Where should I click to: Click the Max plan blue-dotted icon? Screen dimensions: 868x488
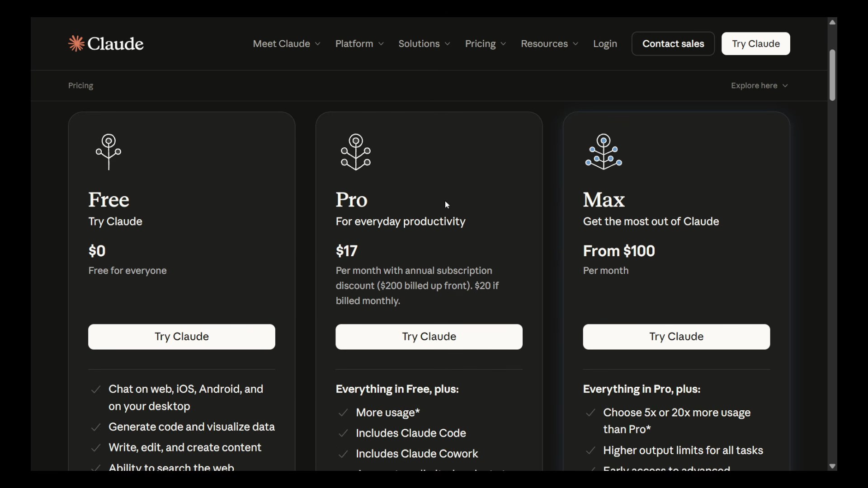[604, 152]
